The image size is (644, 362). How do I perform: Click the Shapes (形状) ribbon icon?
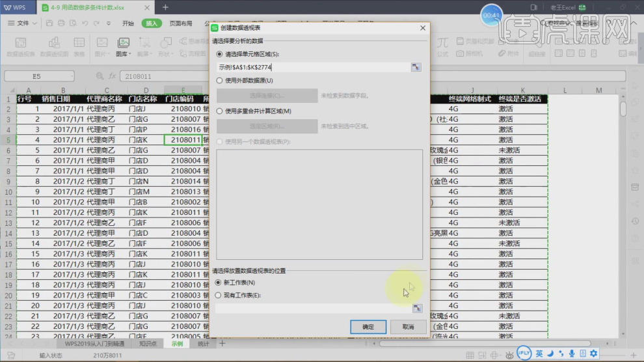tap(165, 43)
